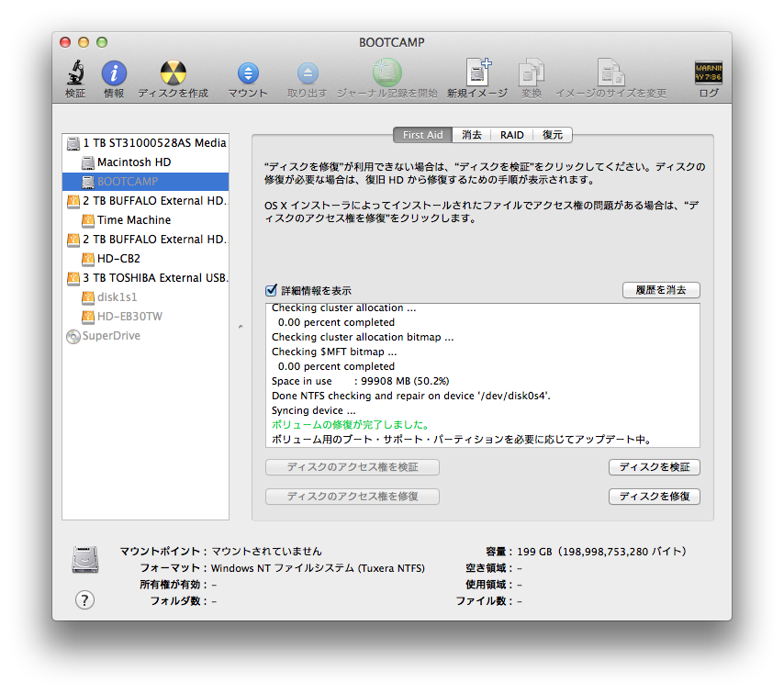784x693 pixels.
Task: Click the 新規イメージ toolbar icon
Action: [x=477, y=73]
